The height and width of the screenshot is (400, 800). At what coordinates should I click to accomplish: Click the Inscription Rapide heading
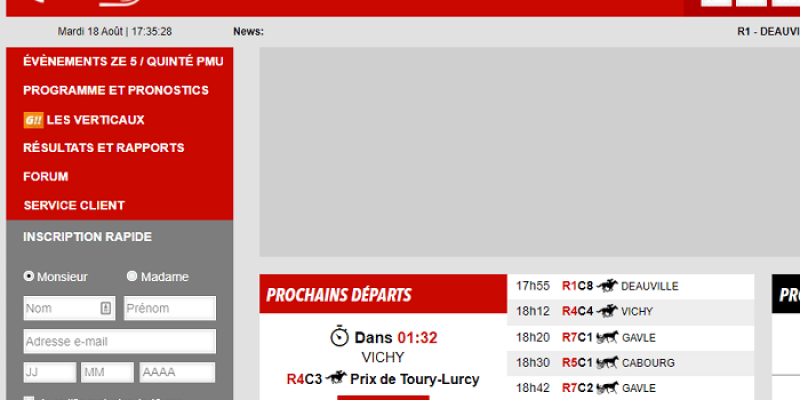pos(87,237)
